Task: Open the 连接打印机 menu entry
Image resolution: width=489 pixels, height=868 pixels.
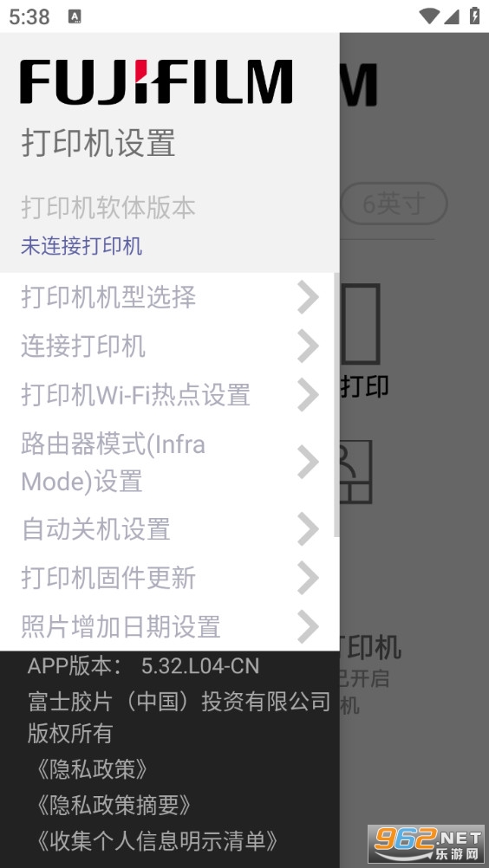Action: click(169, 346)
